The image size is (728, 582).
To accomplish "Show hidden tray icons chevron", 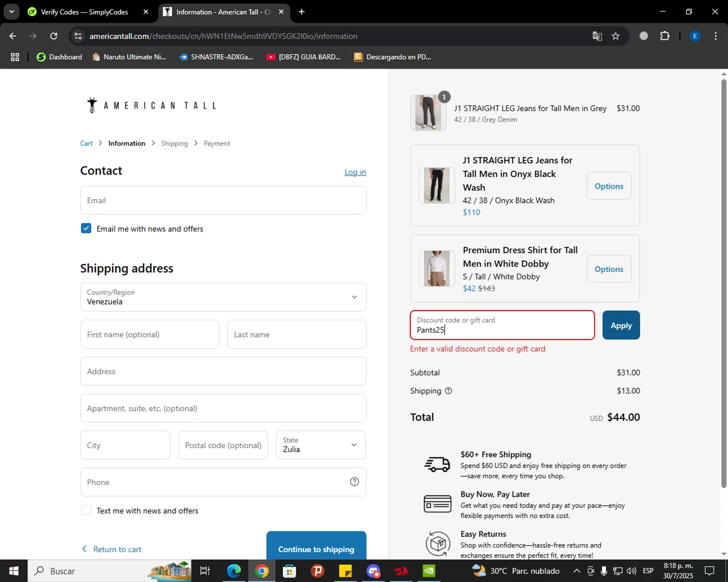I will pyautogui.click(x=577, y=571).
